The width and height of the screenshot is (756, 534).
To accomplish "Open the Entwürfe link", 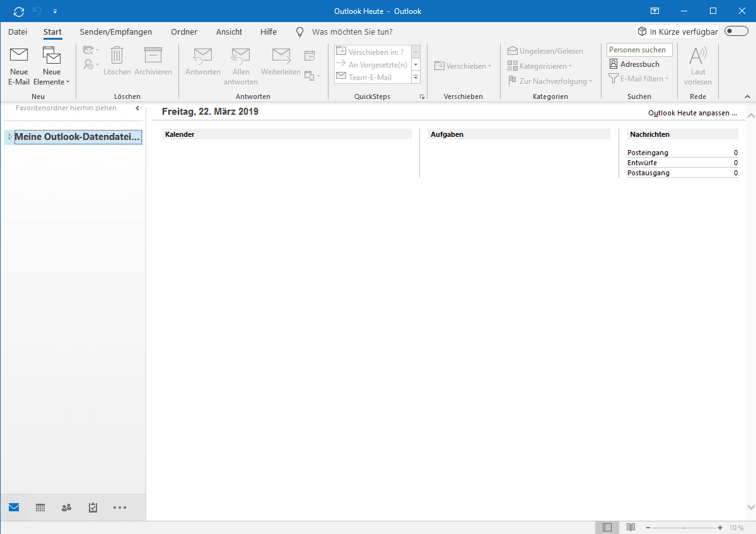I will [x=642, y=163].
